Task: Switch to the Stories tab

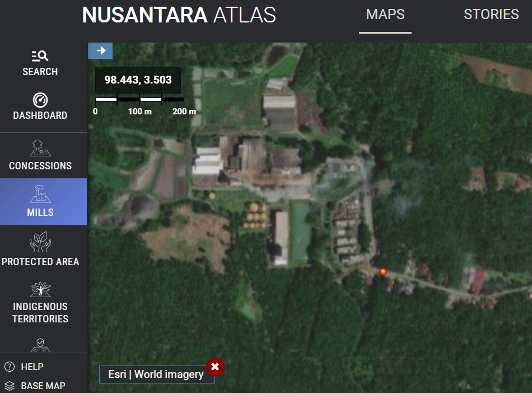Action: coord(491,14)
